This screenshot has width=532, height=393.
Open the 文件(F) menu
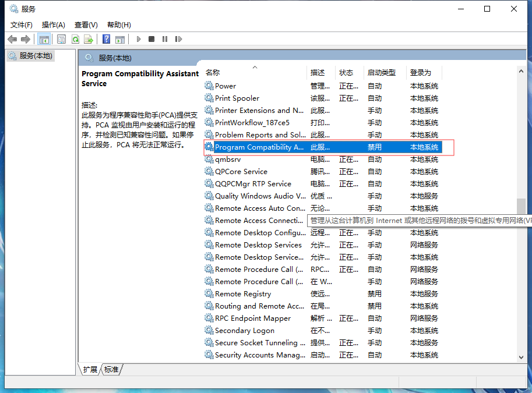[22, 24]
